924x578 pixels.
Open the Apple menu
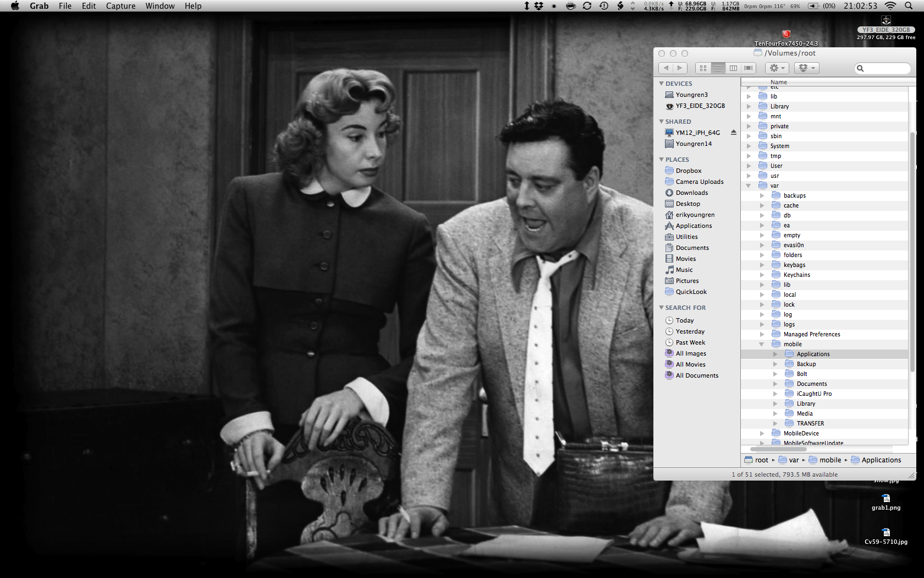(15, 6)
